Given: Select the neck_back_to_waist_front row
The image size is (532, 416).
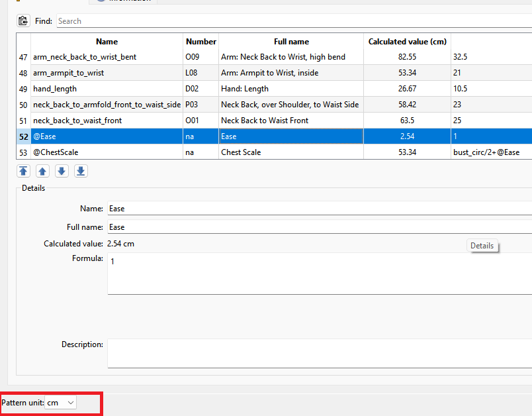Looking at the screenshot, I should click(77, 121).
